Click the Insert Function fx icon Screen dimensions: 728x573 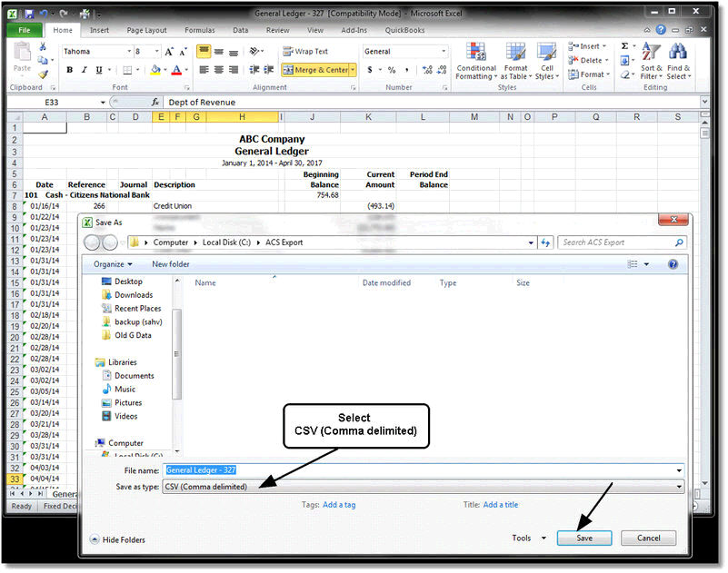tap(155, 102)
